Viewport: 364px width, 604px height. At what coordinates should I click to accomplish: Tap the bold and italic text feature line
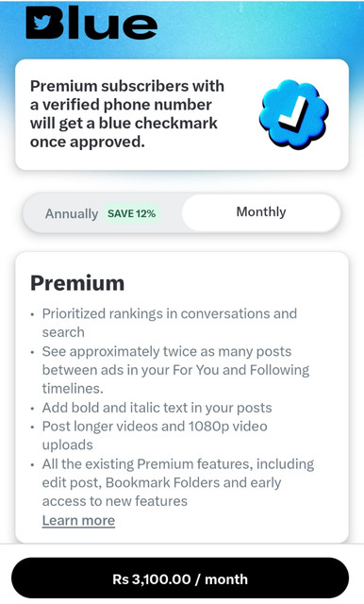point(157,408)
